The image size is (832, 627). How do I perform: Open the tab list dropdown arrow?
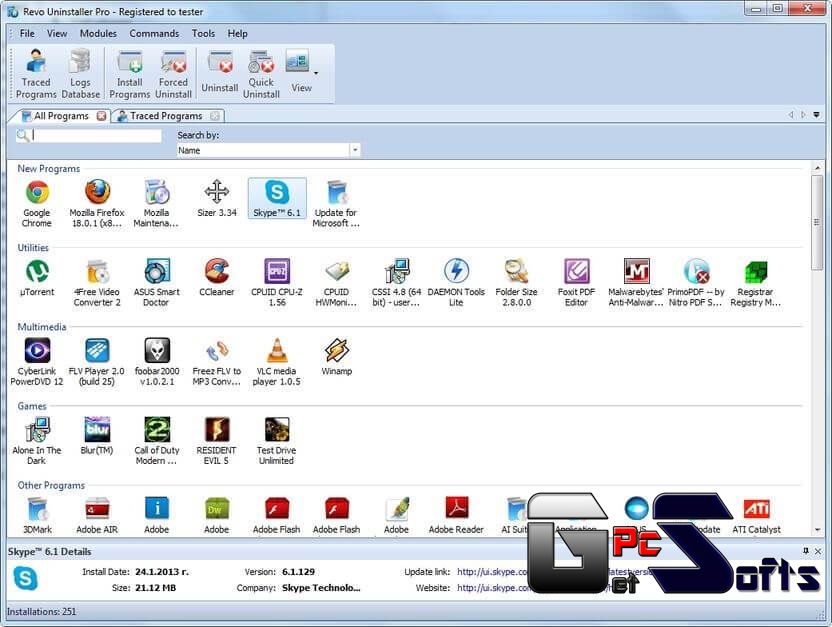point(817,115)
